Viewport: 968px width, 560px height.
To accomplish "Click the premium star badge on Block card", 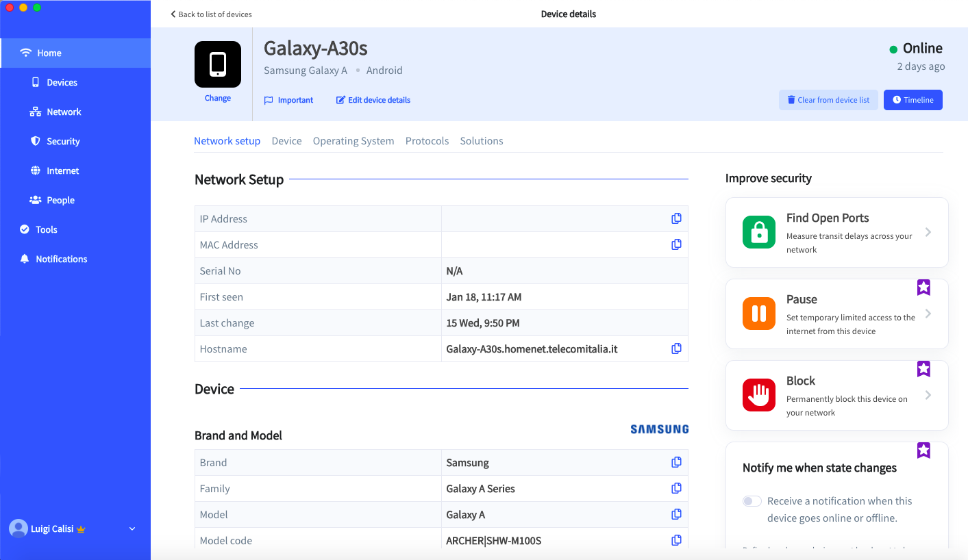I will [923, 369].
